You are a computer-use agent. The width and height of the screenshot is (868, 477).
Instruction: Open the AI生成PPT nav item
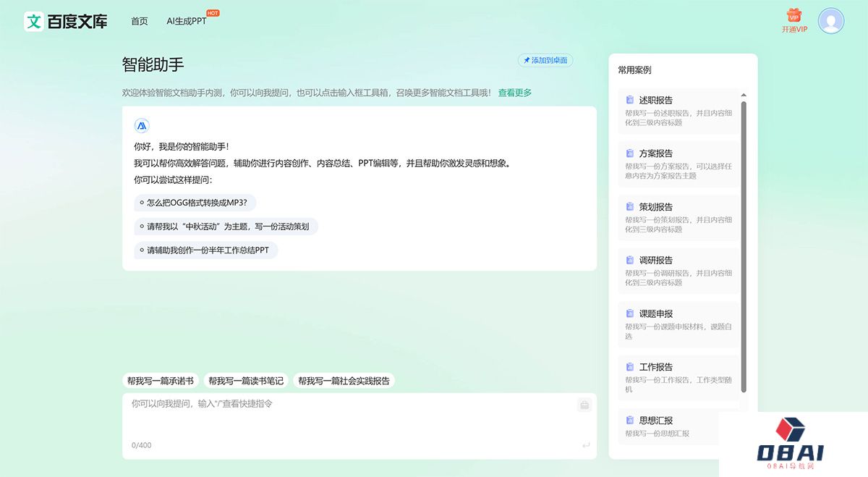pyautogui.click(x=187, y=21)
